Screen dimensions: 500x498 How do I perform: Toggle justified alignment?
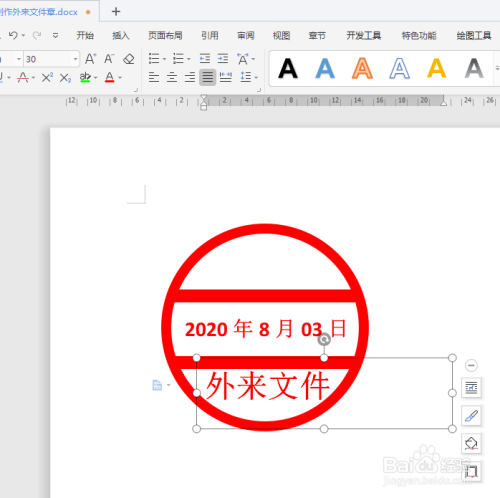208,77
